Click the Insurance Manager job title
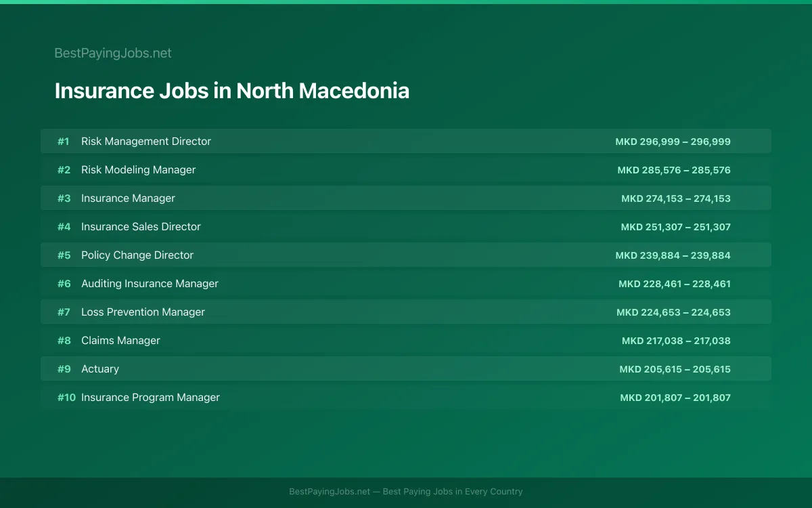The width and height of the screenshot is (812, 508). [x=128, y=198]
